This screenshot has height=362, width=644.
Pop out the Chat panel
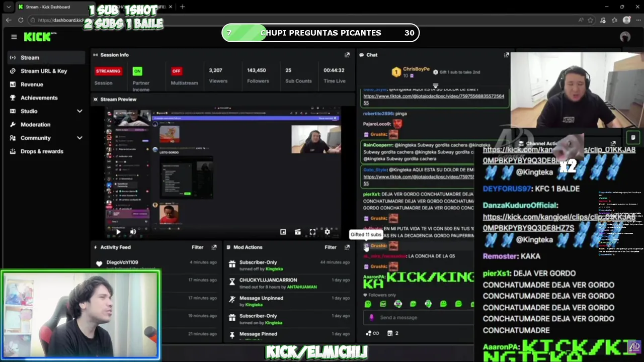(507, 55)
